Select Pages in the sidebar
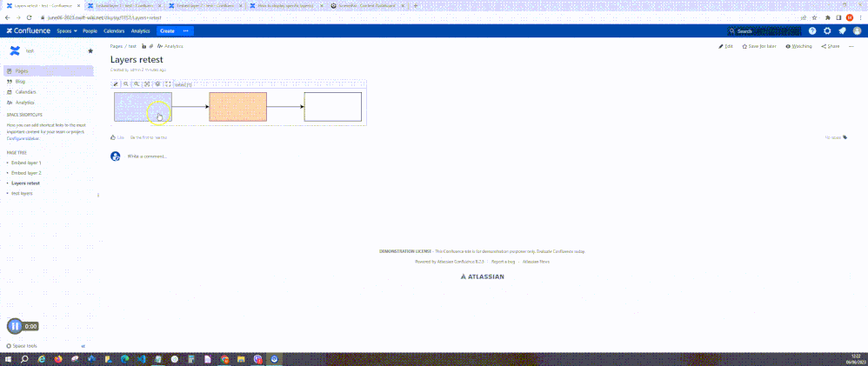Viewport: 868px width, 366px height. [49, 71]
